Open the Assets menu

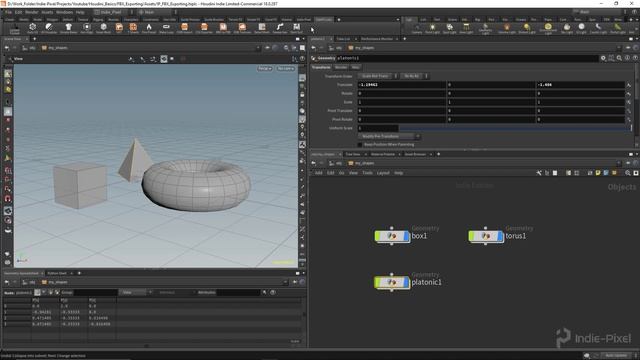pos(47,12)
